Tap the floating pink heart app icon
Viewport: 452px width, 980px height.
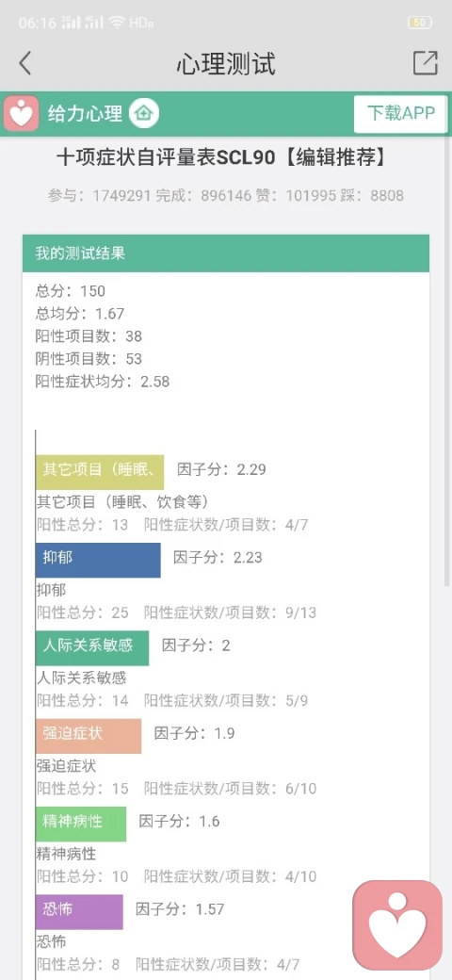point(397,925)
